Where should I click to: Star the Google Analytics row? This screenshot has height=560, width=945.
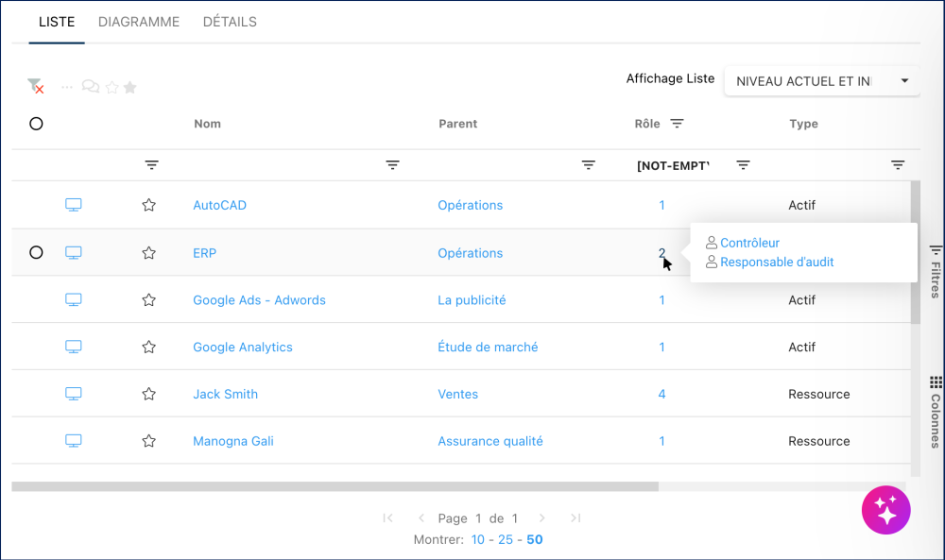click(148, 347)
